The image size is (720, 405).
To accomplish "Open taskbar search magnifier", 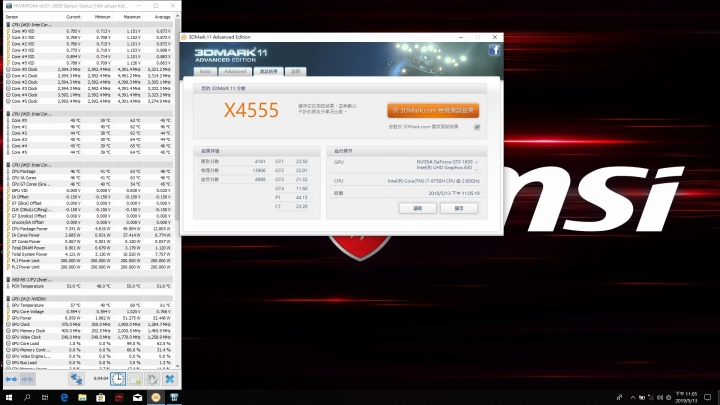I will 27,398.
